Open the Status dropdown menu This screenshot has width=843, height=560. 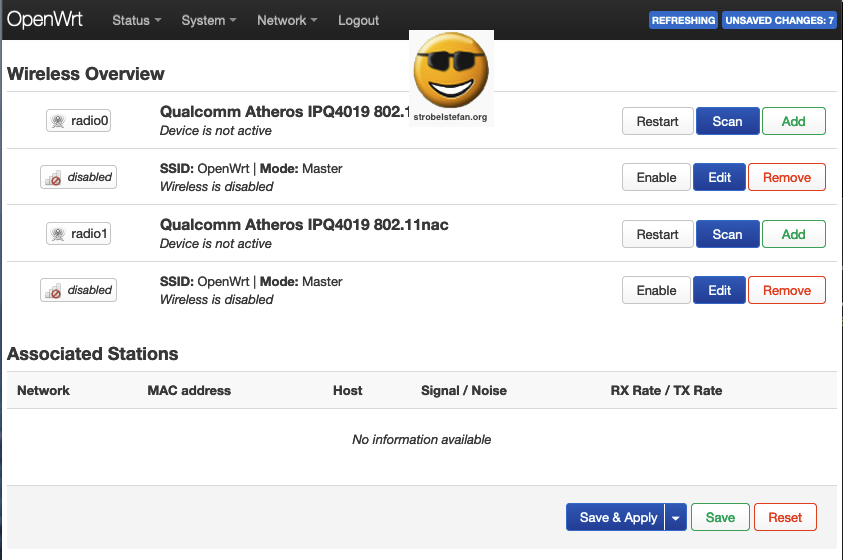[x=137, y=20]
